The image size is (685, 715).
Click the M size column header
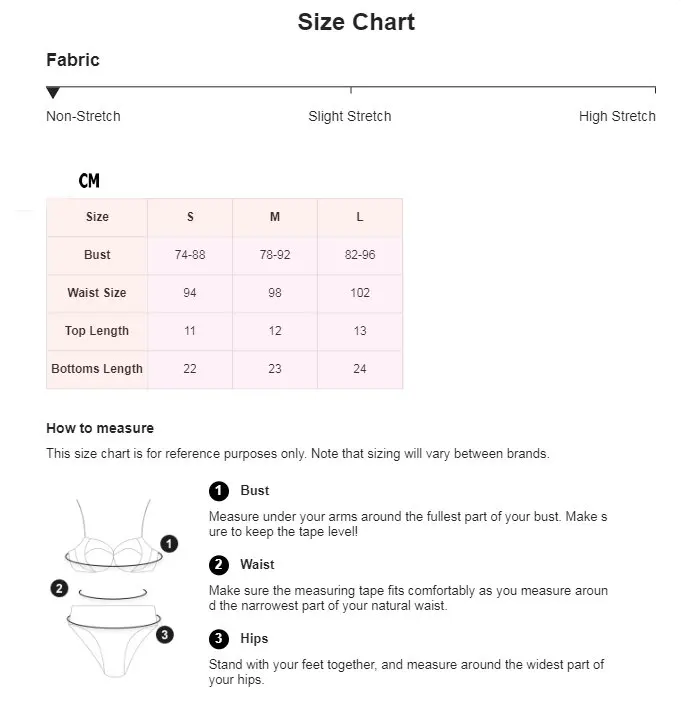275,217
